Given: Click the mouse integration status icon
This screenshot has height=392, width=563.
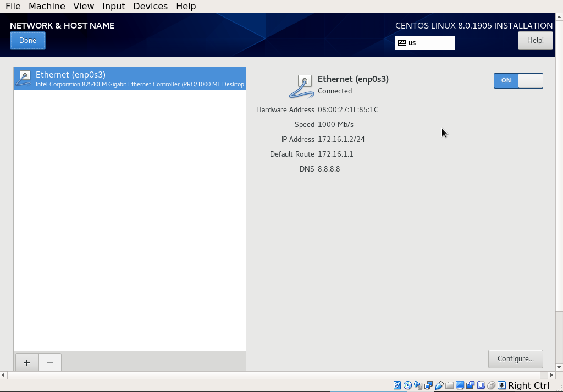Looking at the screenshot, I should (491, 385).
